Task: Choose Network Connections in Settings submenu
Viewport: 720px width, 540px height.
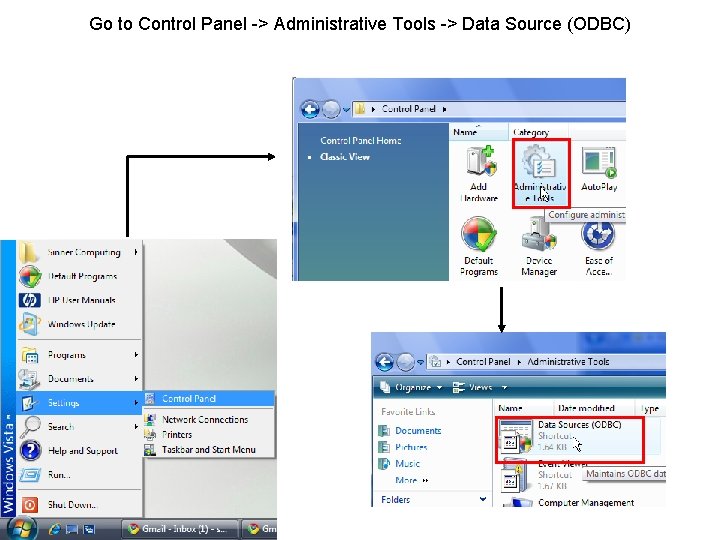Action: pyautogui.click(x=209, y=419)
